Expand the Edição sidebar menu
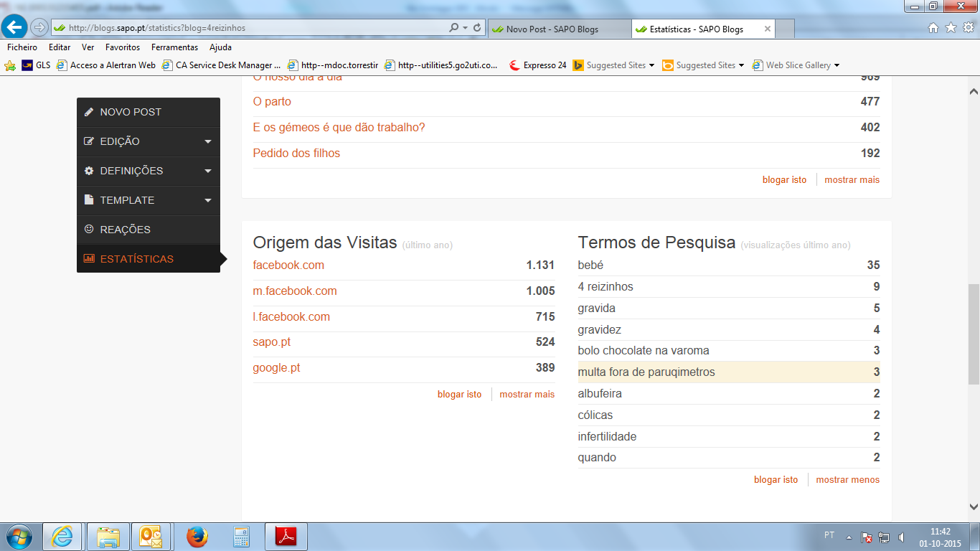Viewport: 980px width, 551px height. (x=148, y=141)
